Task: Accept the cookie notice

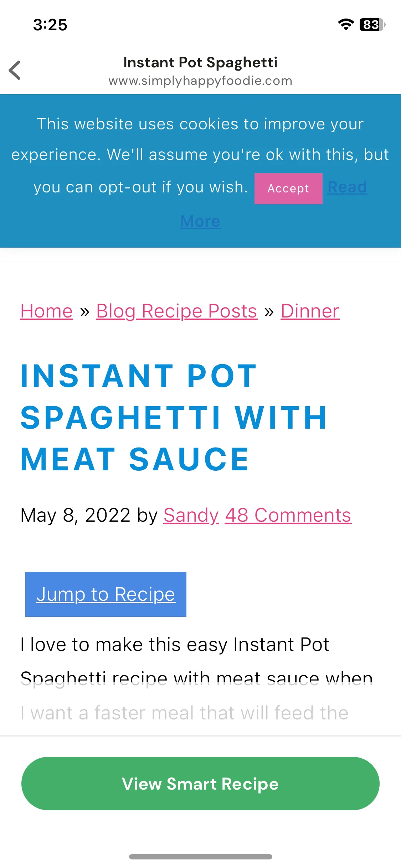Action: tap(288, 188)
